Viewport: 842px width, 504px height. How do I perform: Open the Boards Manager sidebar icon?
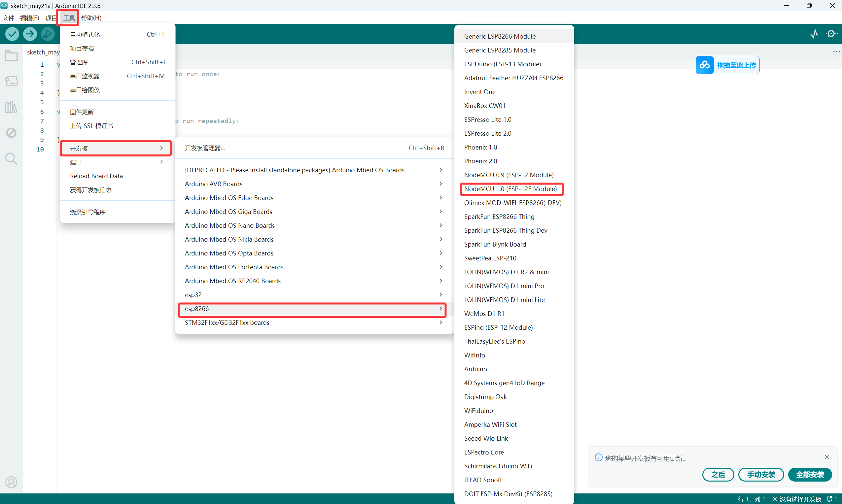coord(11,81)
